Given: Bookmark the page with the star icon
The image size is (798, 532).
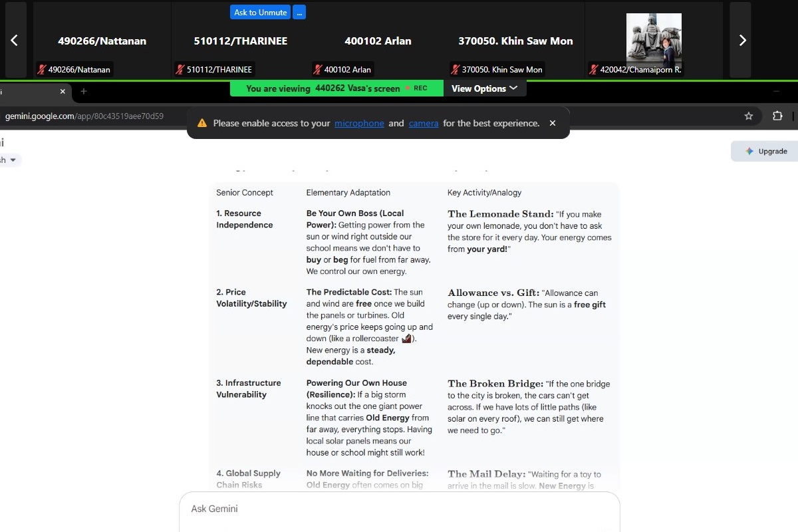Looking at the screenshot, I should [x=749, y=116].
